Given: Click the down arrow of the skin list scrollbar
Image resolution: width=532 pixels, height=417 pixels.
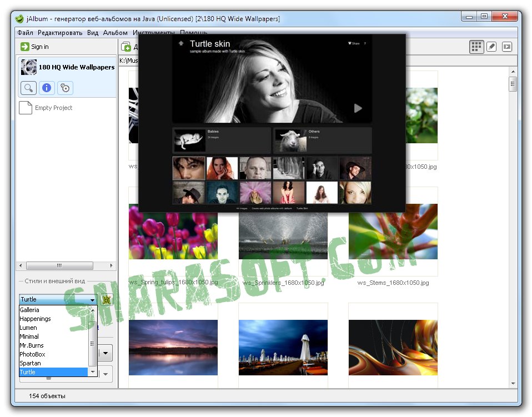Looking at the screenshot, I should [93, 372].
